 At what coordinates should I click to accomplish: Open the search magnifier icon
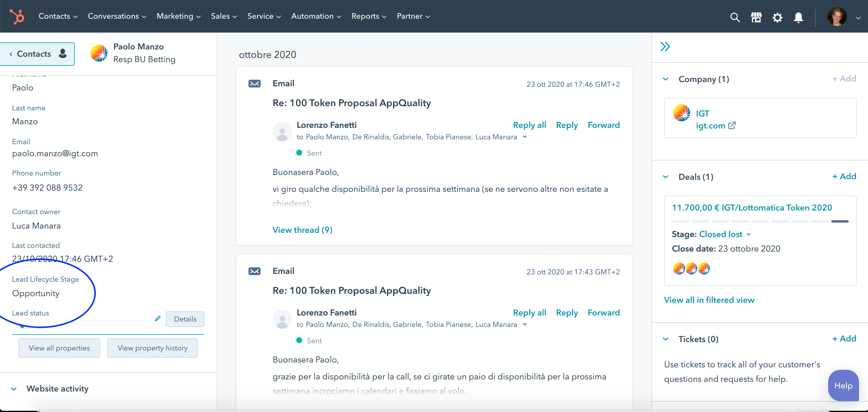click(x=735, y=17)
